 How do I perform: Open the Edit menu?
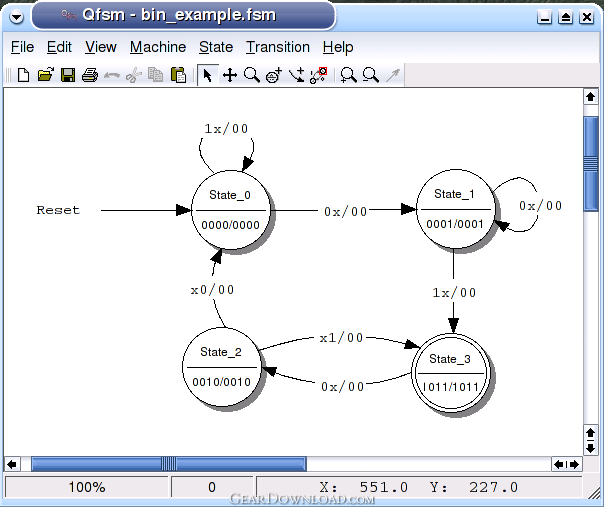tap(59, 47)
